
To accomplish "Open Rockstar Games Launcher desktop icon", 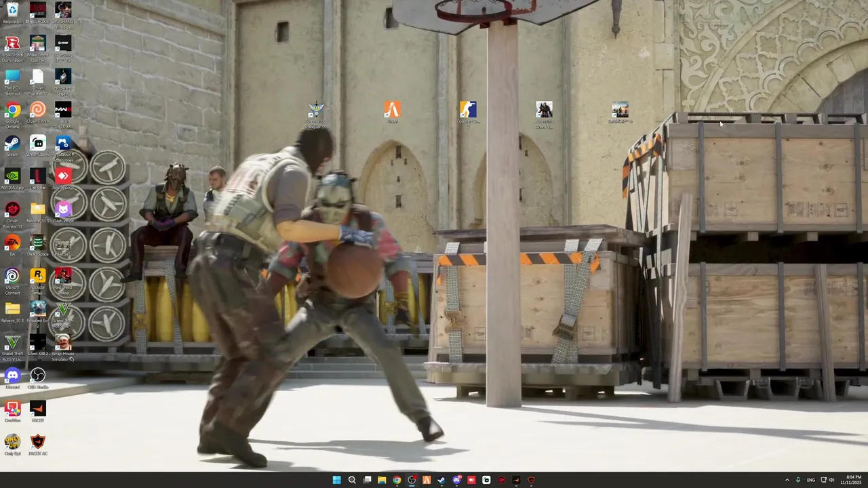I will 38,281.
